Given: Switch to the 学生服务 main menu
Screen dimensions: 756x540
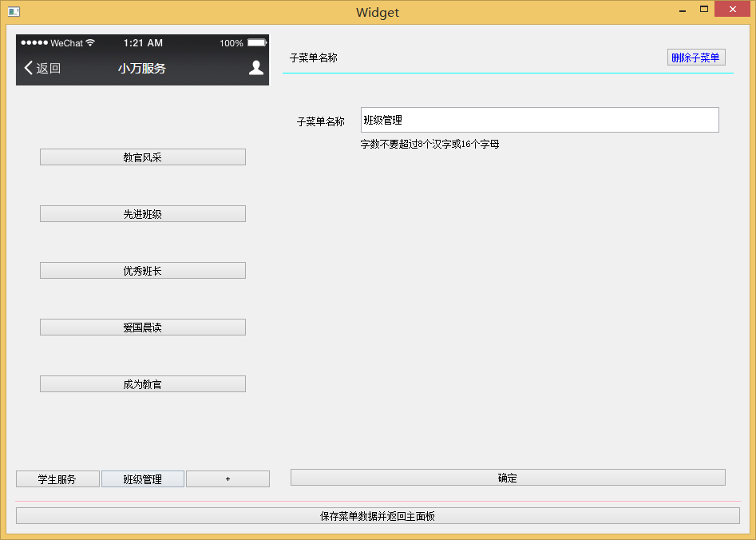Looking at the screenshot, I should click(57, 479).
